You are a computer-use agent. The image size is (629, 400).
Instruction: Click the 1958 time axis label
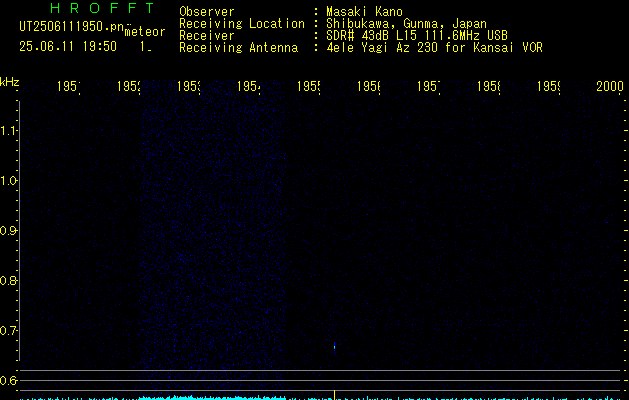coord(489,86)
